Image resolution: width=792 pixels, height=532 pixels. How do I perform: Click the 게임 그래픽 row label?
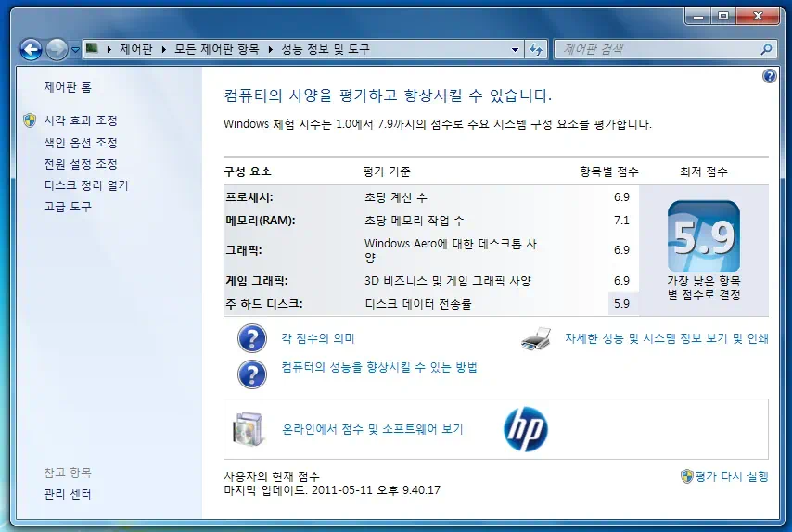tap(257, 281)
